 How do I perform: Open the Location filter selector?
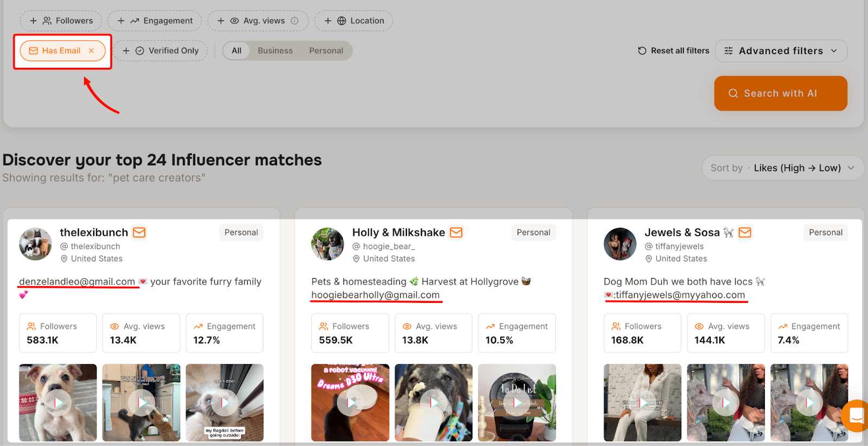[354, 21]
